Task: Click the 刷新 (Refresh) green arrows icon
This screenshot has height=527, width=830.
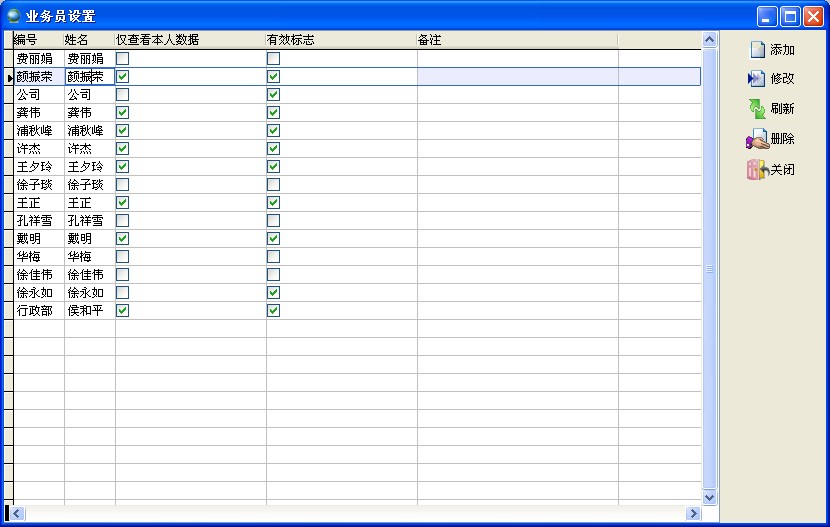Action: (x=757, y=109)
